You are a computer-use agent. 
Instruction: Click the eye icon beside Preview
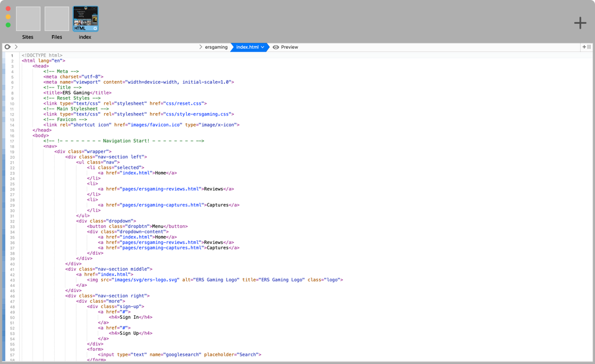(275, 47)
